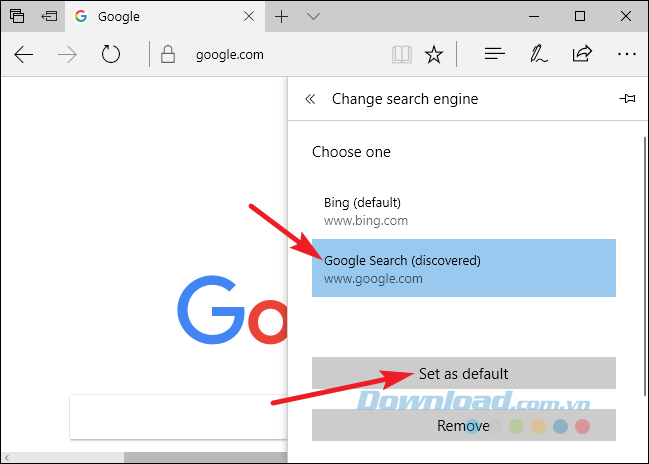Click the Forward navigation arrow
The image size is (649, 464).
pyautogui.click(x=68, y=55)
